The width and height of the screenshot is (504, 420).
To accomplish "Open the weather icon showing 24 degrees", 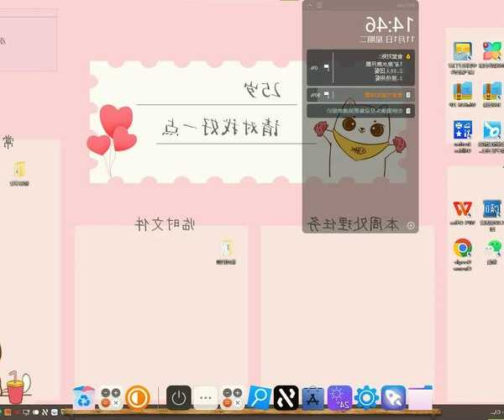I will pyautogui.click(x=339, y=397).
